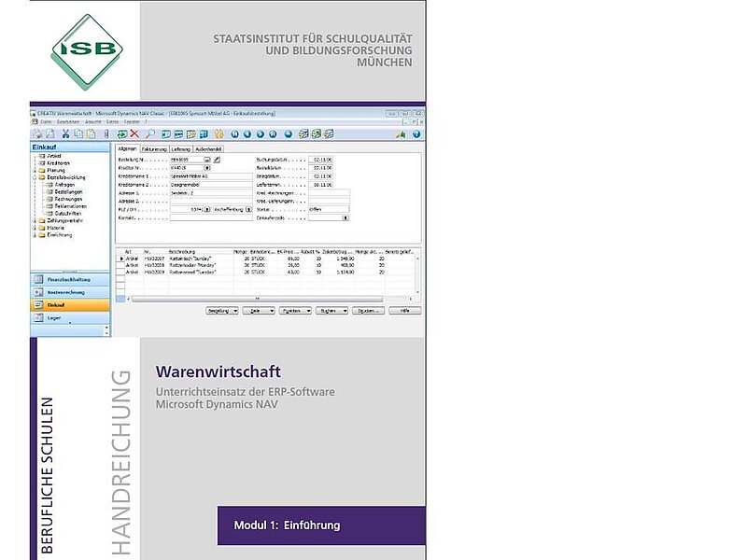Screen dimensions: 747x560
Task: Click the print preview page icon
Action: (x=50, y=134)
